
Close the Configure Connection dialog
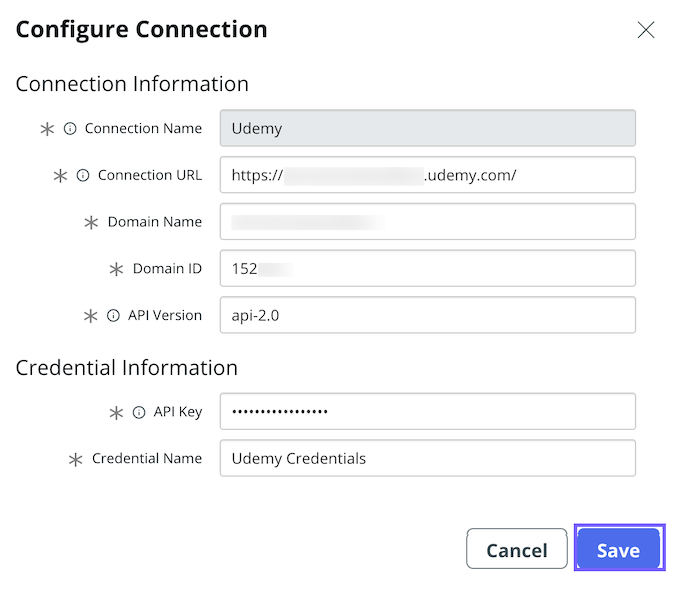point(646,30)
